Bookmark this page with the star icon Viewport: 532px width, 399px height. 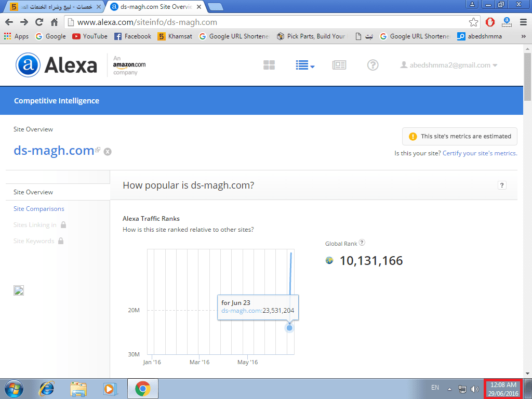[x=473, y=22]
